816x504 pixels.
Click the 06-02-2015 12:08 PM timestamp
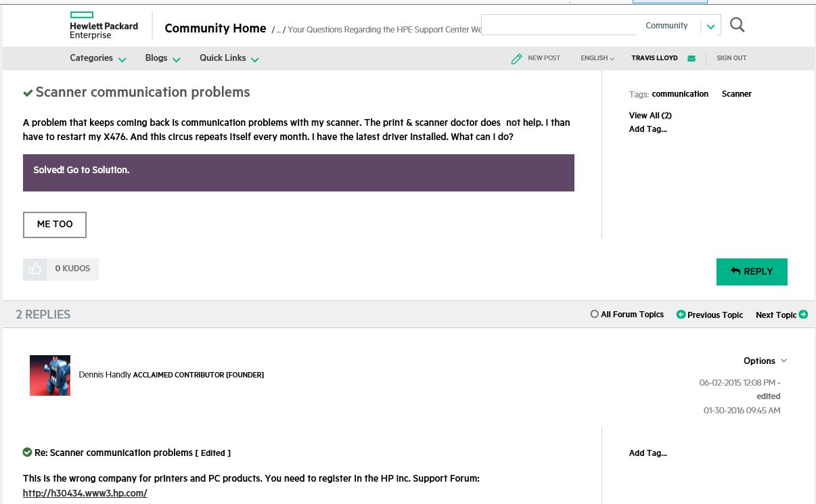(738, 383)
